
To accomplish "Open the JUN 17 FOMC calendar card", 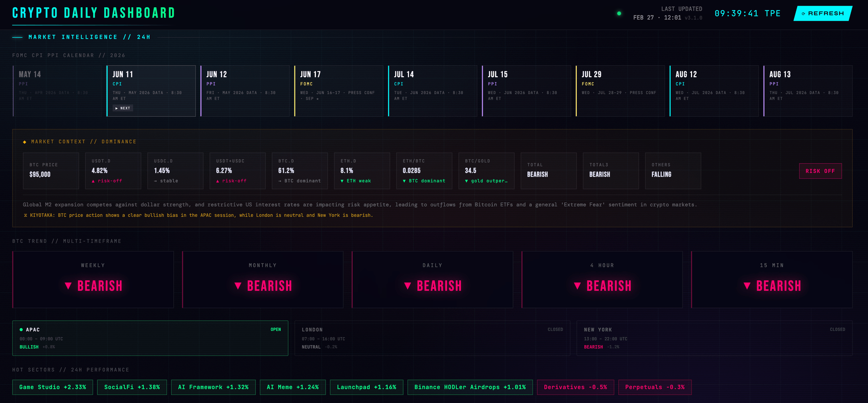I will tap(339, 91).
